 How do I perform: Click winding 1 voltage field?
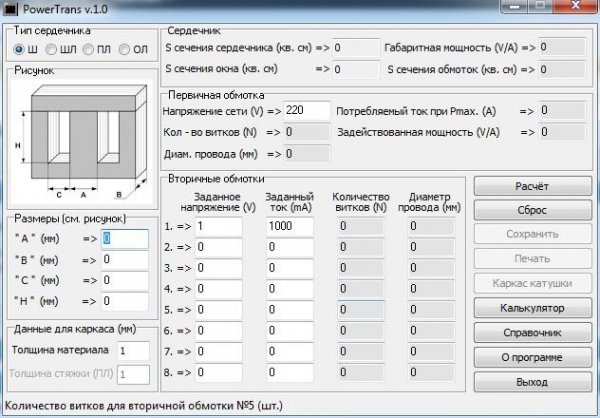tap(219, 227)
